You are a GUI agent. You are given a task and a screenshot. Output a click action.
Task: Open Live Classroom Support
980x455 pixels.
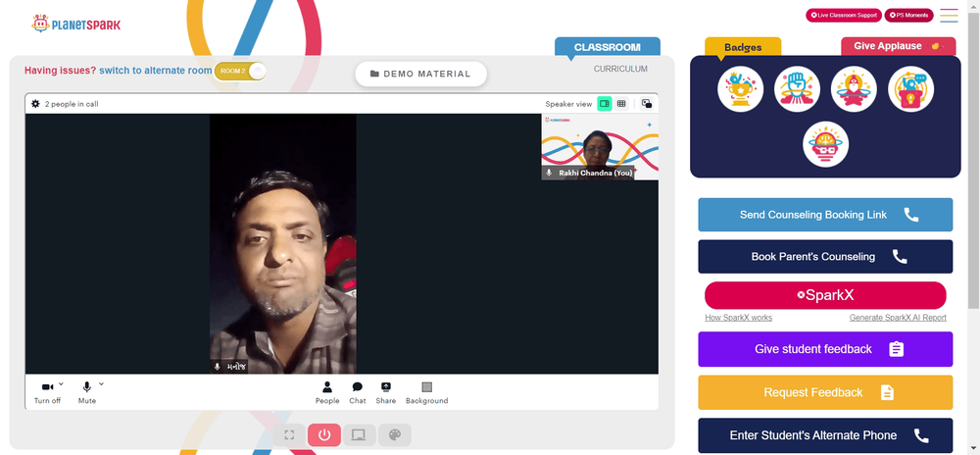844,15
